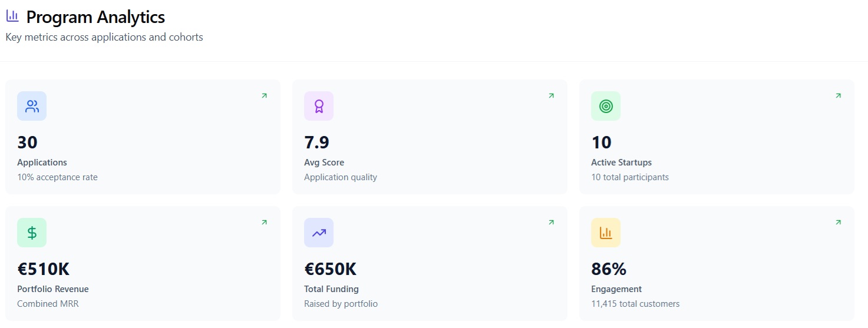Click the trend arrow on Applications card
868x328 pixels.
coord(264,95)
